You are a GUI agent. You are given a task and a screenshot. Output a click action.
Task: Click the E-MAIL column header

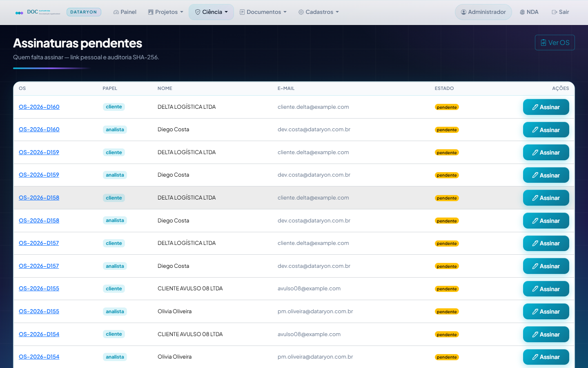click(286, 88)
